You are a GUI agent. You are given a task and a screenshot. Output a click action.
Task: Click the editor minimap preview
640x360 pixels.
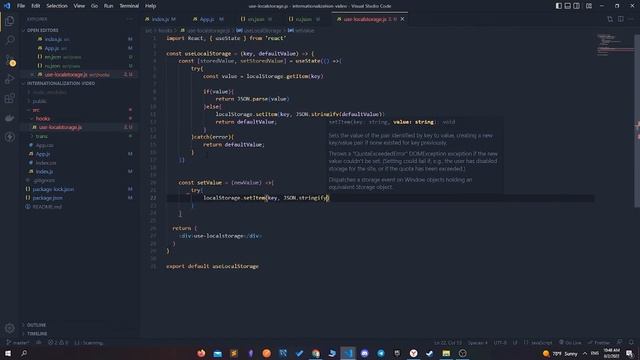615,45
